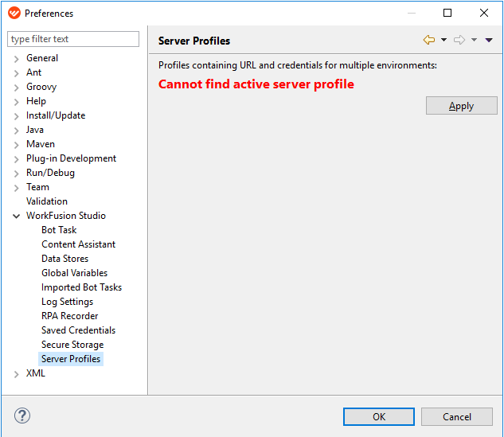Expand the Team tree node
The width and height of the screenshot is (504, 437).
point(17,188)
